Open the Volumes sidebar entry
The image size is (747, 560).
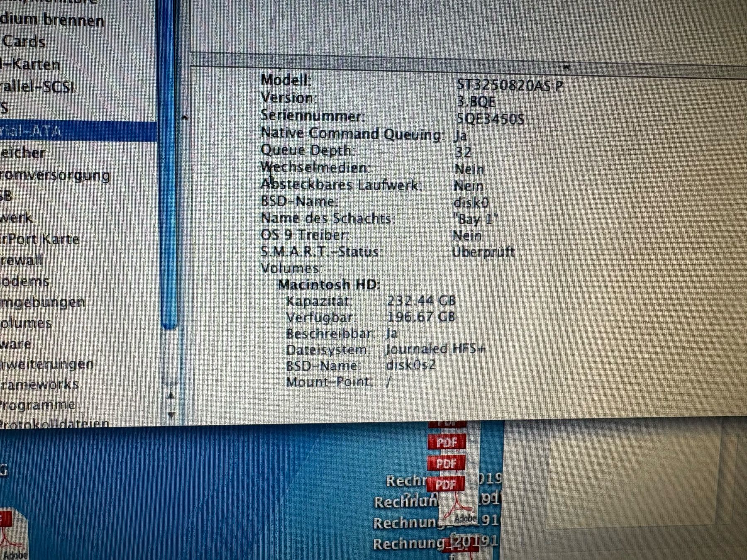(x=26, y=323)
